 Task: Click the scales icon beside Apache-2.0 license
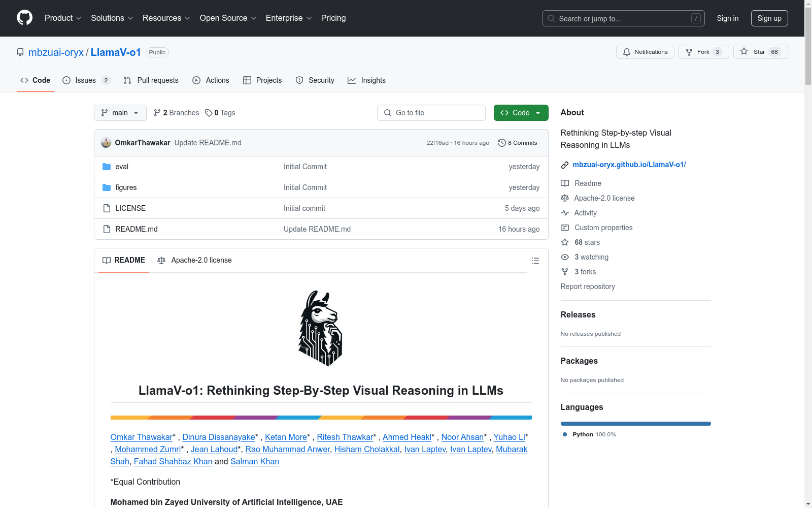(x=565, y=198)
